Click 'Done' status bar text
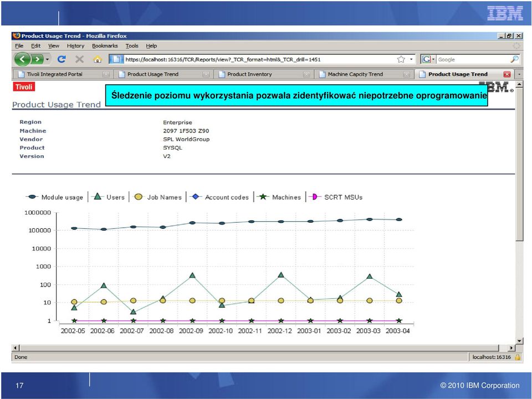532x399 pixels. [x=21, y=357]
